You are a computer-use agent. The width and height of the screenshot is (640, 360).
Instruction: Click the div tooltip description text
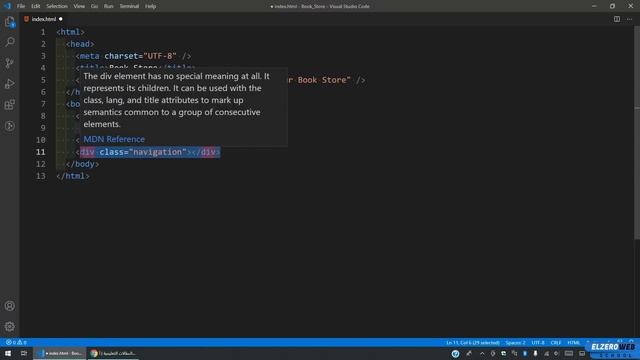pos(176,100)
